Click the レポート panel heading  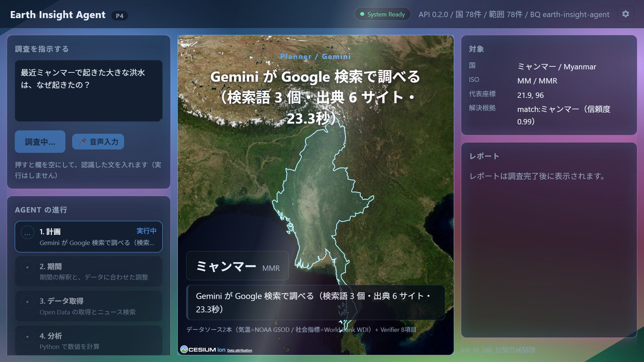(x=484, y=156)
